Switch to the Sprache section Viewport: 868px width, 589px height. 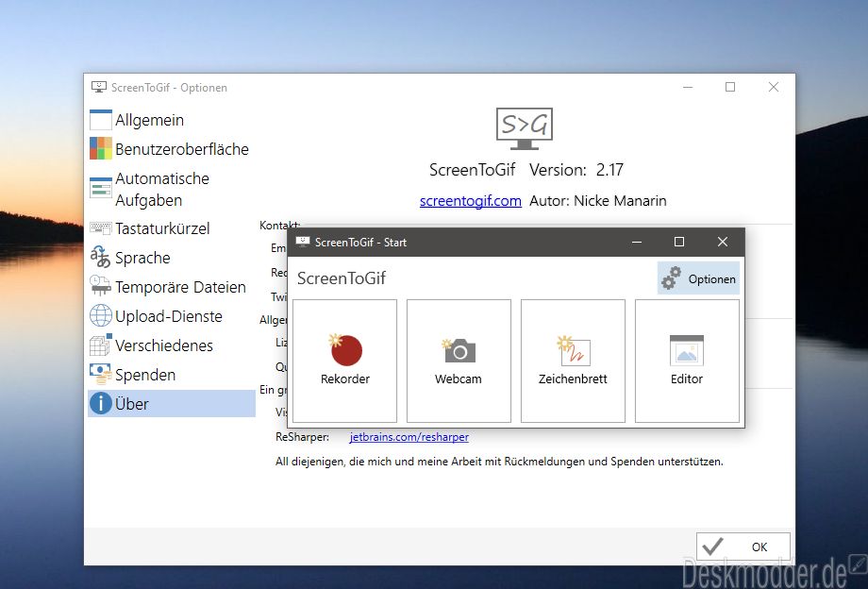click(x=142, y=258)
